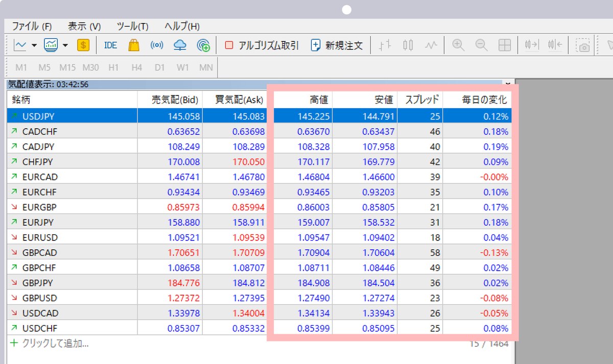613x364 pixels.
Task: Select EURUSD symbol row
Action: 259,237
